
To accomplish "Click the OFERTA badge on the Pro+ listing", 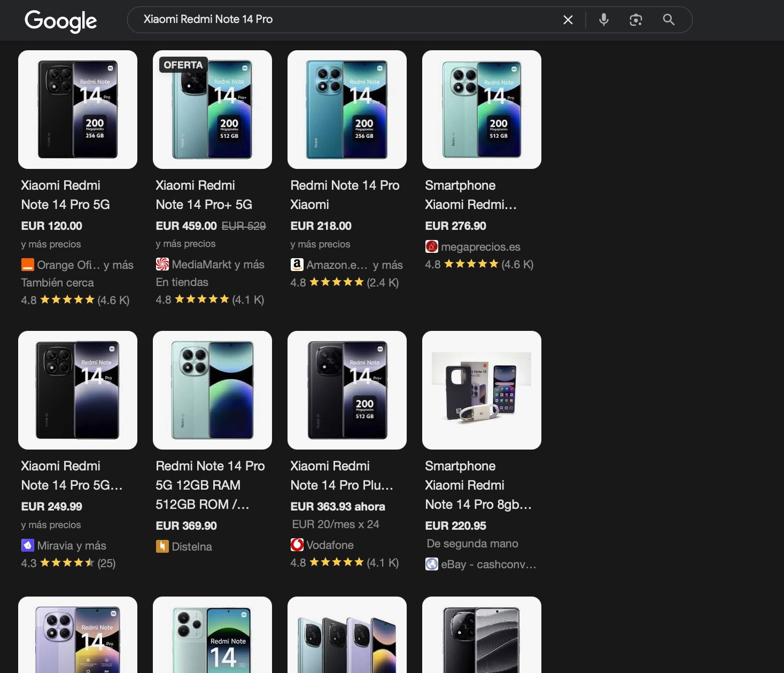I will point(183,65).
